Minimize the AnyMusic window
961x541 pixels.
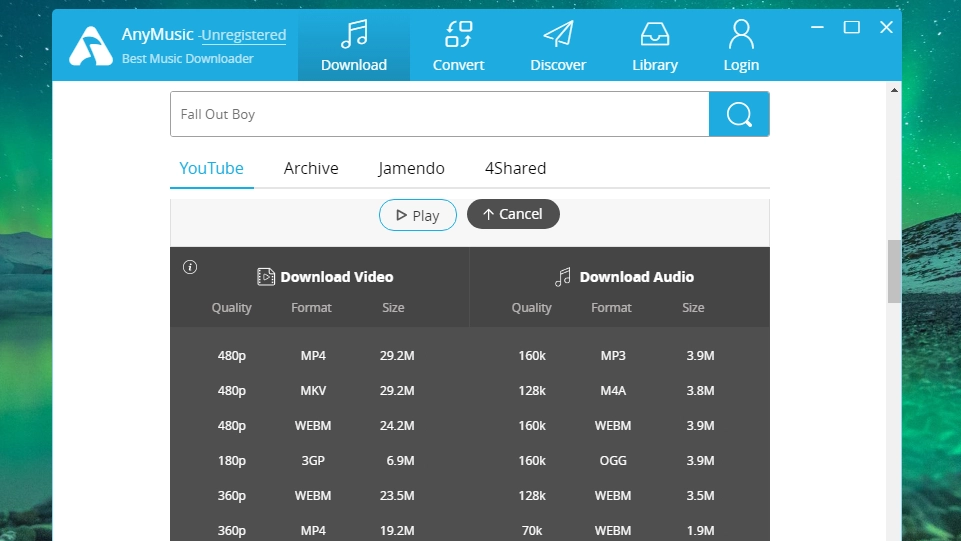click(x=817, y=27)
